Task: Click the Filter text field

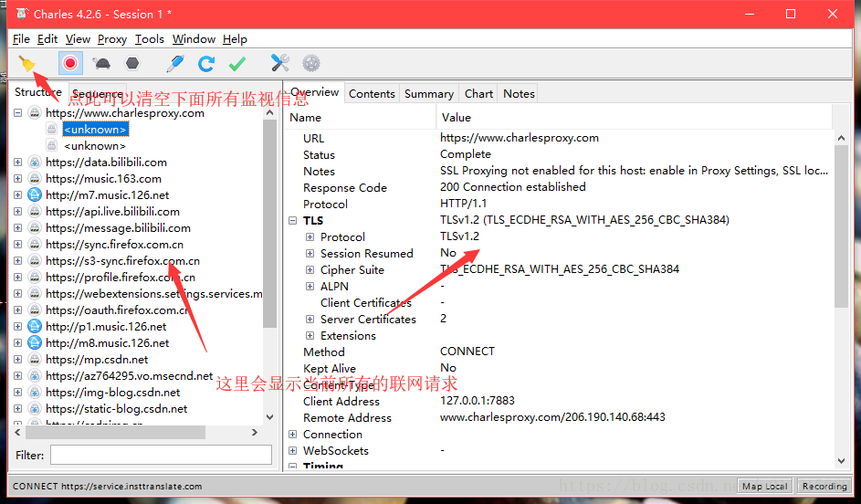Action: (x=161, y=455)
